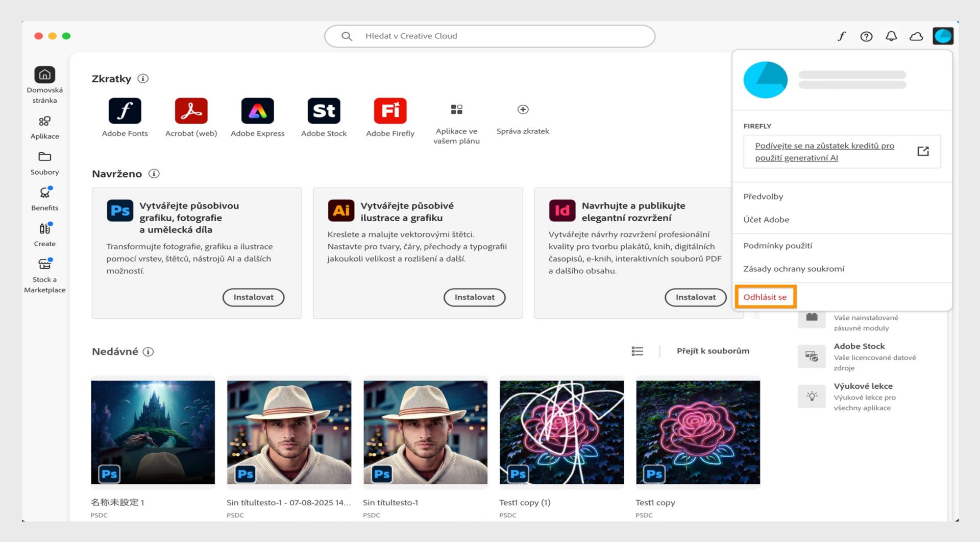Toggle list view for Nedávné files
The height and width of the screenshot is (542, 980).
[x=637, y=351]
